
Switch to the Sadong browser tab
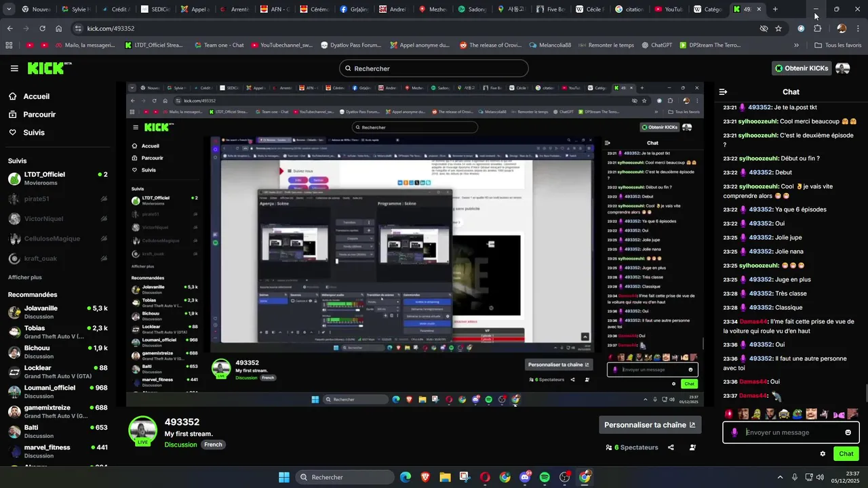tap(473, 9)
